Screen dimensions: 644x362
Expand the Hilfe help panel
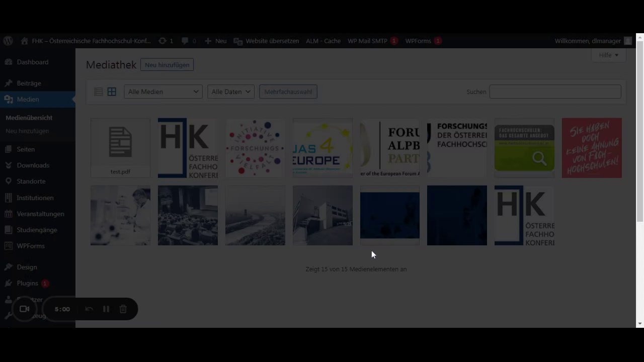[x=609, y=55]
